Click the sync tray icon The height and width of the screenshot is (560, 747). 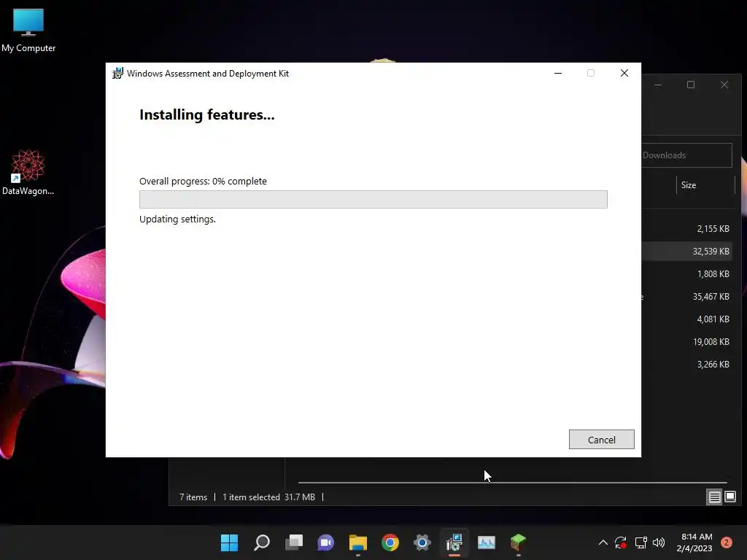(x=620, y=542)
